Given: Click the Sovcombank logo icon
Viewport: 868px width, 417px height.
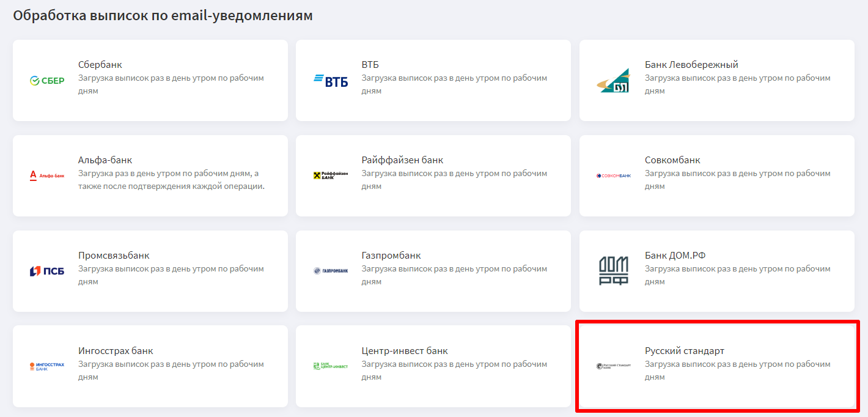Looking at the screenshot, I should [614, 175].
